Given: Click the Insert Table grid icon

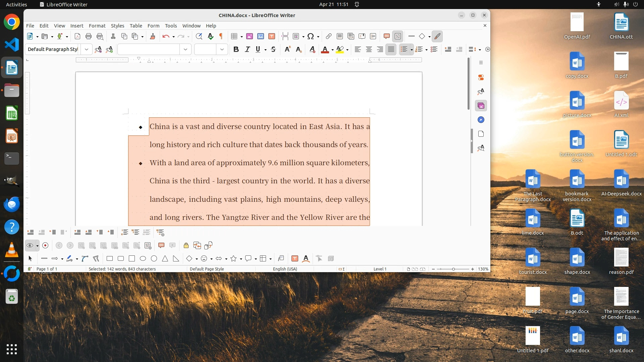Looking at the screenshot, I should tap(234, 36).
